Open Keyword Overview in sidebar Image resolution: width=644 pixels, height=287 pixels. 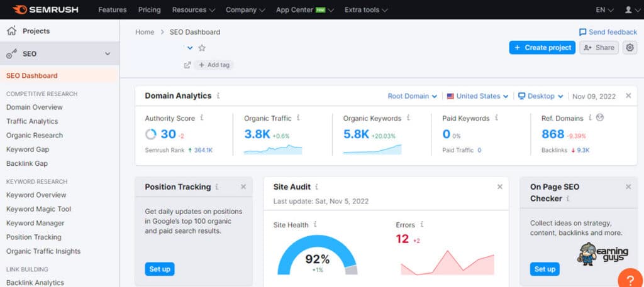[36, 195]
